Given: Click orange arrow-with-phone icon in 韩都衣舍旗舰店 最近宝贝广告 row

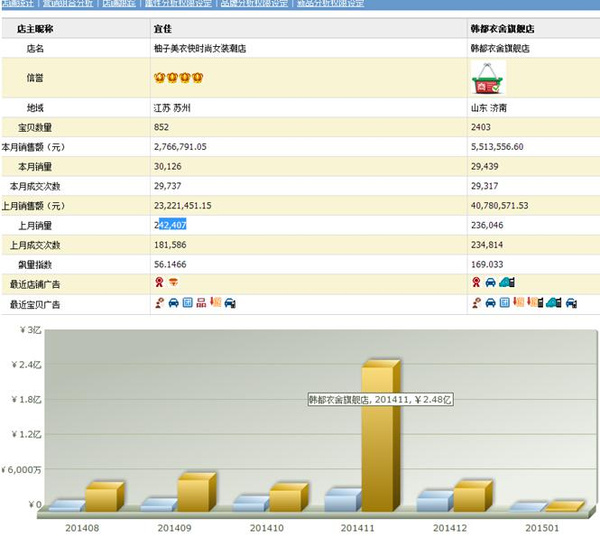Looking at the screenshot, I should [535, 303].
